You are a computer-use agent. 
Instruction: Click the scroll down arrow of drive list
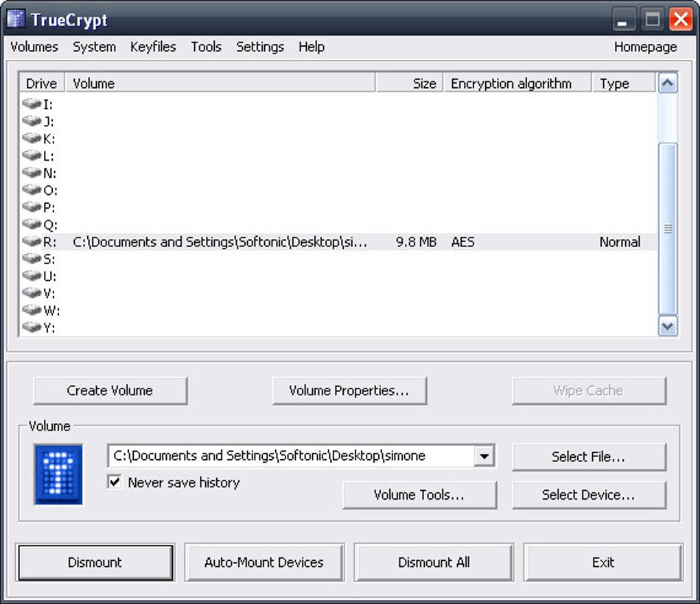point(668,326)
